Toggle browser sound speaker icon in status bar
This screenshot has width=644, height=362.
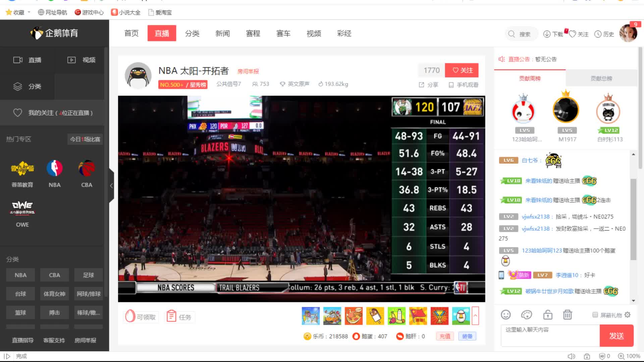(x=571, y=356)
